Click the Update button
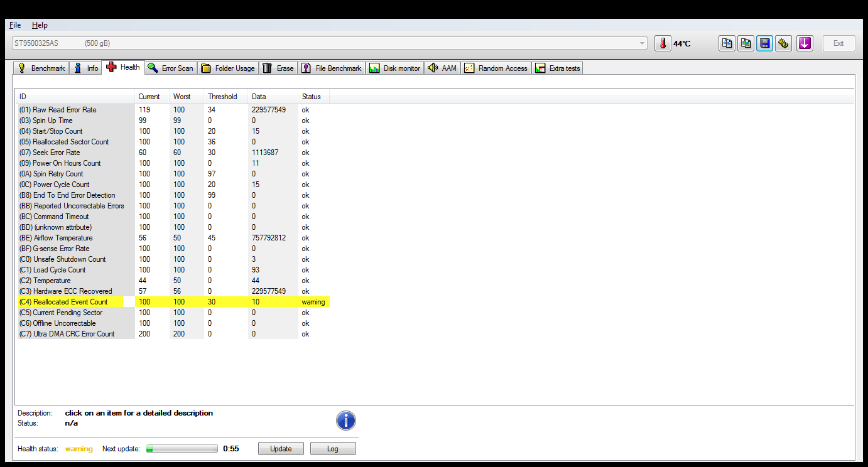Image resolution: width=868 pixels, height=467 pixels. click(281, 449)
